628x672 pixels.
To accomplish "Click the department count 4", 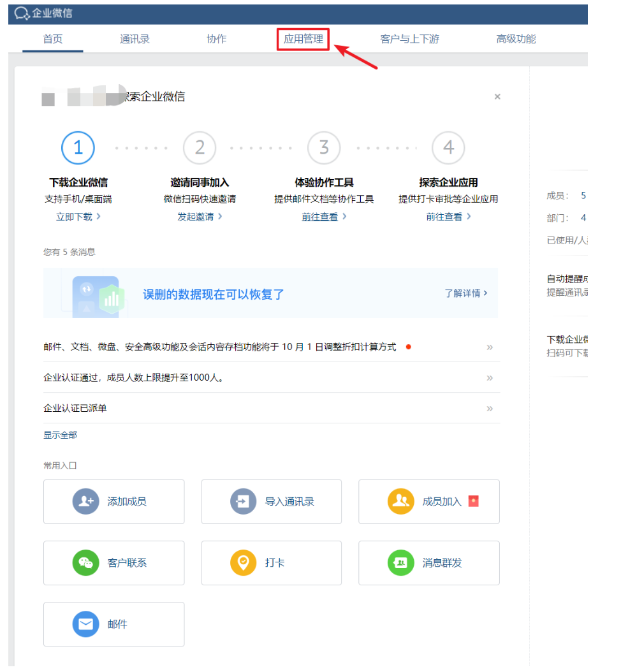I will 583,218.
